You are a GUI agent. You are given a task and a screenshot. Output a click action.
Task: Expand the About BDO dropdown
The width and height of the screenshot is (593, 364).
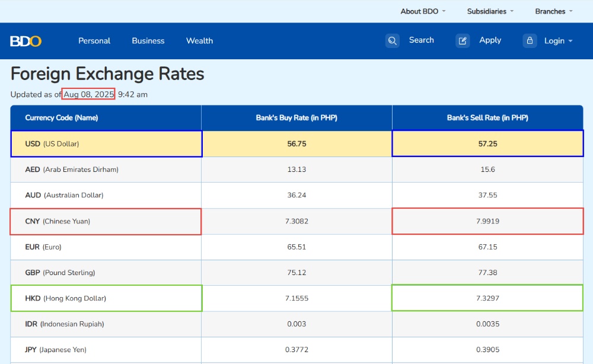tap(423, 11)
